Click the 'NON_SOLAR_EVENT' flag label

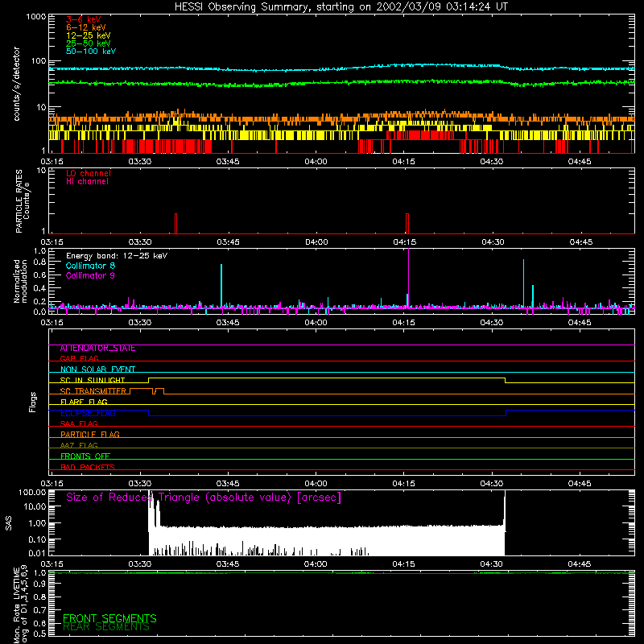click(97, 369)
